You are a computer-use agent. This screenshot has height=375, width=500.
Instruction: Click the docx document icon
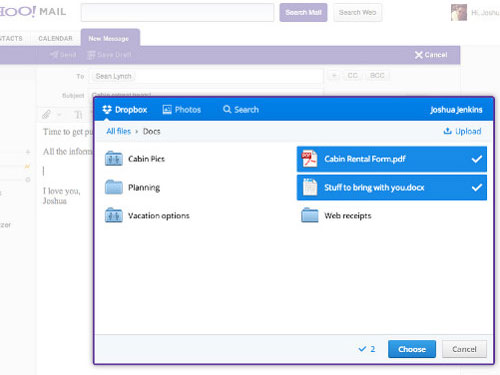tap(310, 187)
